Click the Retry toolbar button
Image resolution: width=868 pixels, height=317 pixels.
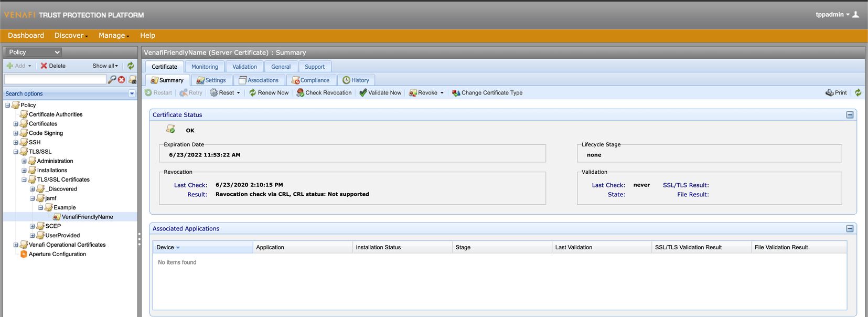click(191, 92)
